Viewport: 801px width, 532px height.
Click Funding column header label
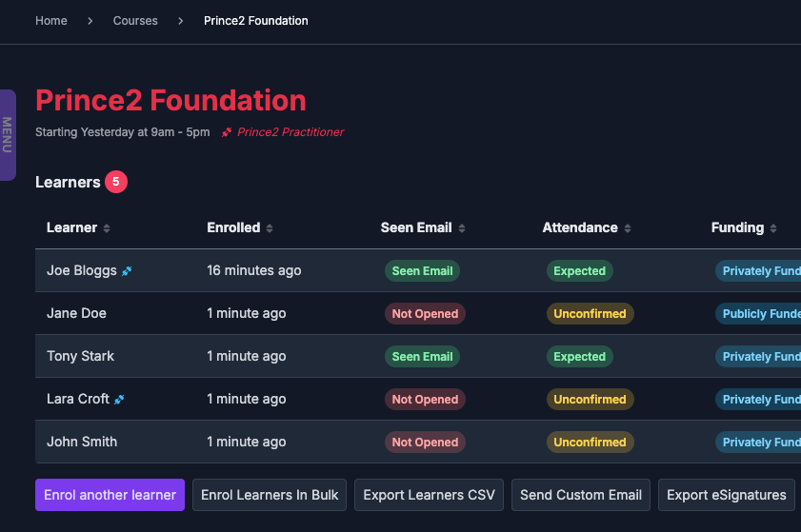click(737, 227)
